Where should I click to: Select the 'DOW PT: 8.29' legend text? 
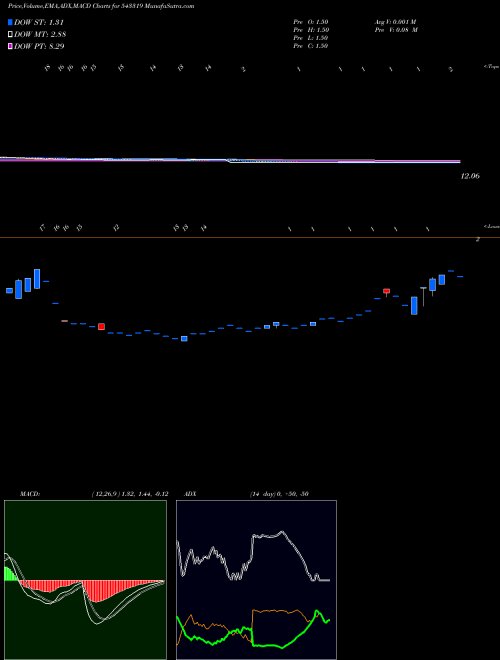point(39,46)
